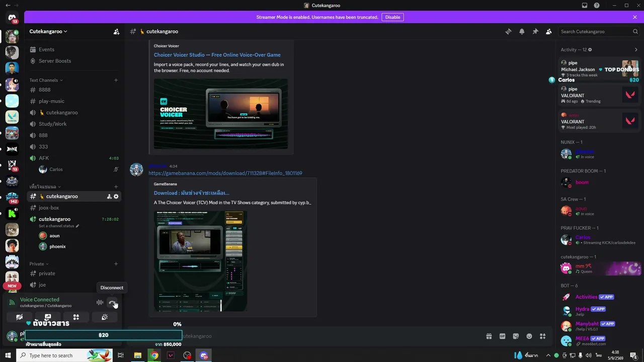This screenshot has width=644, height=362.
Task: Open Hydra bot in member list
Action: (599, 311)
